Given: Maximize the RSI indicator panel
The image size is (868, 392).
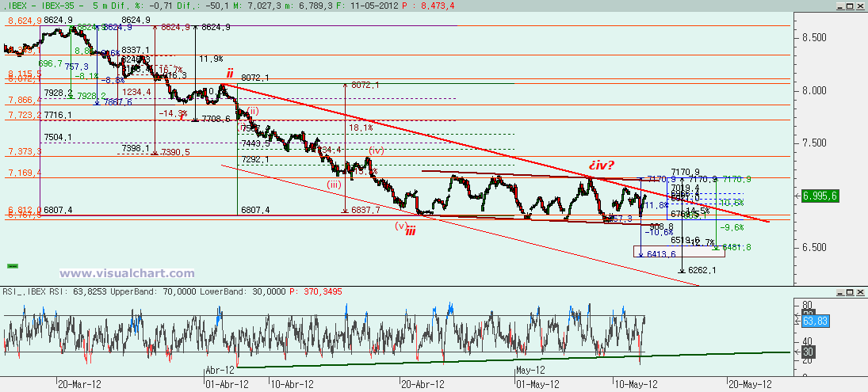Looking at the screenshot, I should click(x=851, y=291).
